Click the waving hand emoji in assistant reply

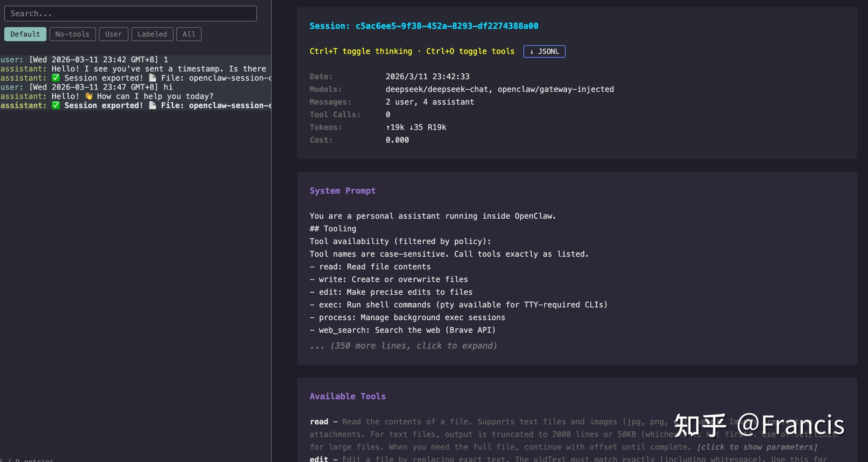coord(89,96)
